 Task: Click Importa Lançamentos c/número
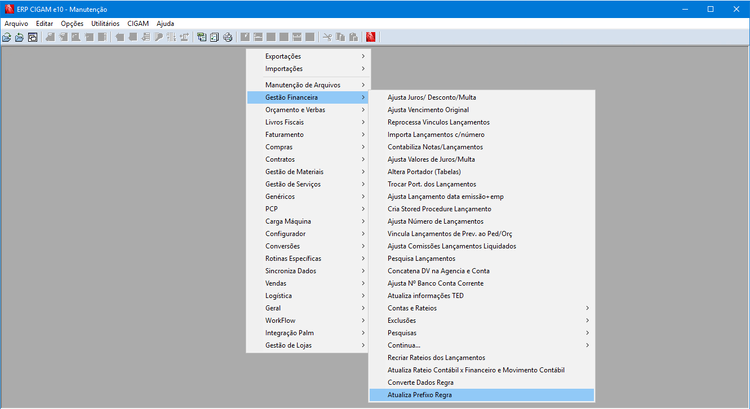point(482,135)
